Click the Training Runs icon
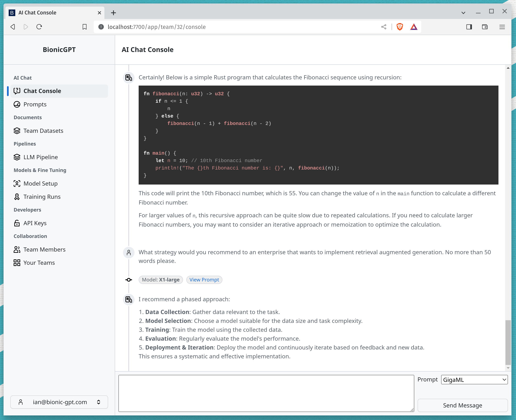 (17, 196)
